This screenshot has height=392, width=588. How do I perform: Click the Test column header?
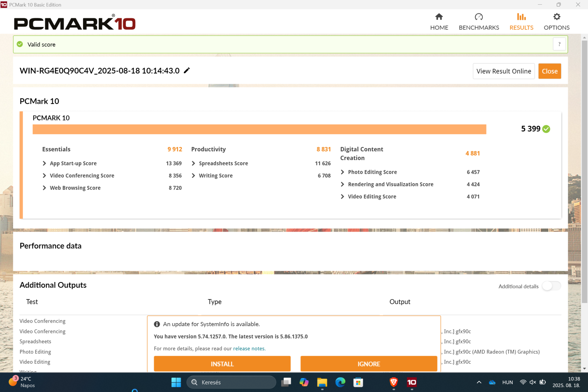(x=32, y=302)
